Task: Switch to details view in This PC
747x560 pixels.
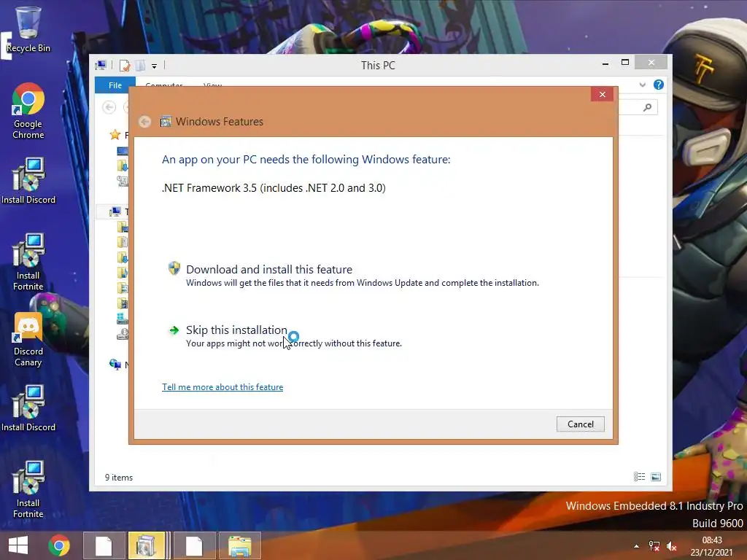Action: (639, 477)
